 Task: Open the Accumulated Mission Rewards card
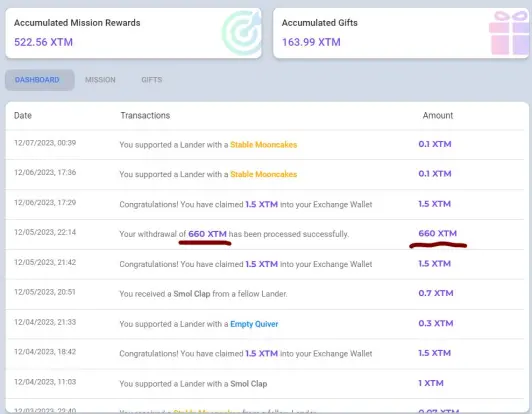pyautogui.click(x=133, y=33)
